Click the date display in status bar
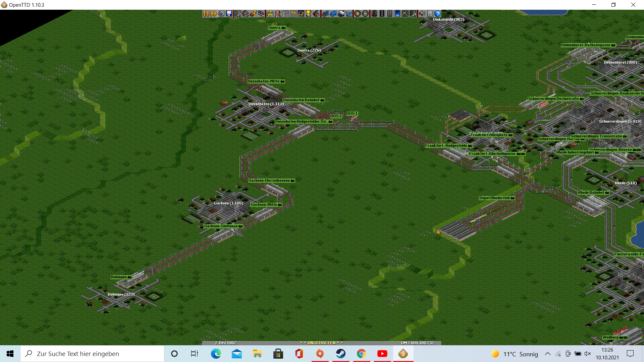This screenshot has width=644, height=362. tap(226, 343)
